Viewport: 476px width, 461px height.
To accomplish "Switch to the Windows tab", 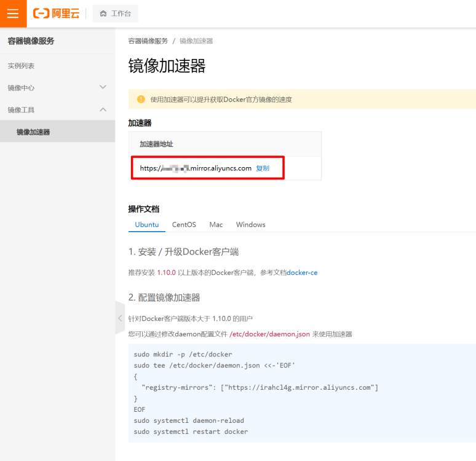I will pyautogui.click(x=251, y=224).
